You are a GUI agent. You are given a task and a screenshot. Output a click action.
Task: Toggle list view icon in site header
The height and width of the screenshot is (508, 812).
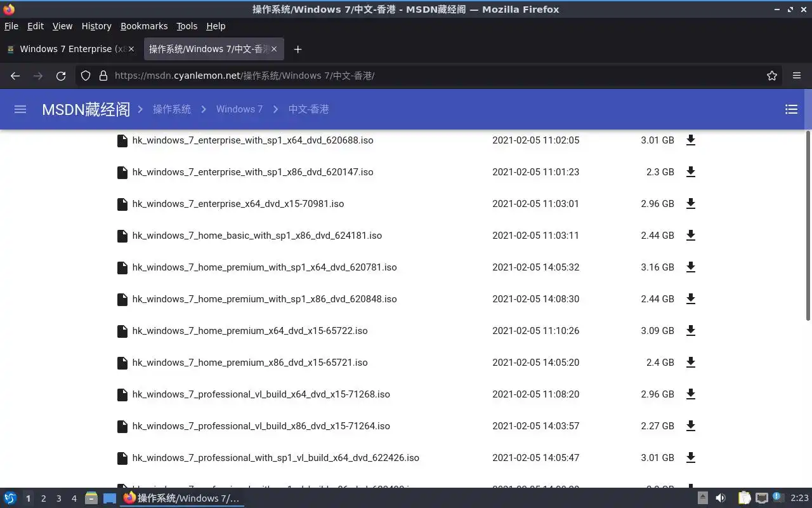pos(791,109)
